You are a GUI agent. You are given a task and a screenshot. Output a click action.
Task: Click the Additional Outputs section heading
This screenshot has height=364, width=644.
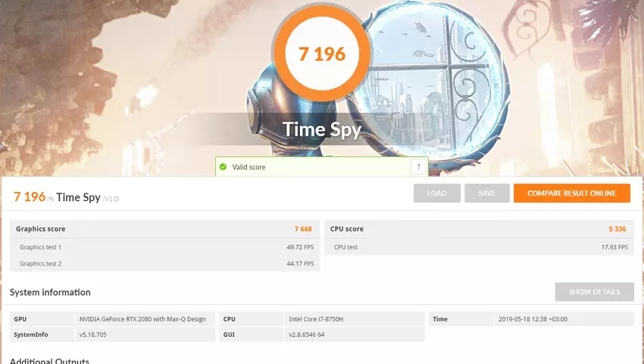click(50, 361)
